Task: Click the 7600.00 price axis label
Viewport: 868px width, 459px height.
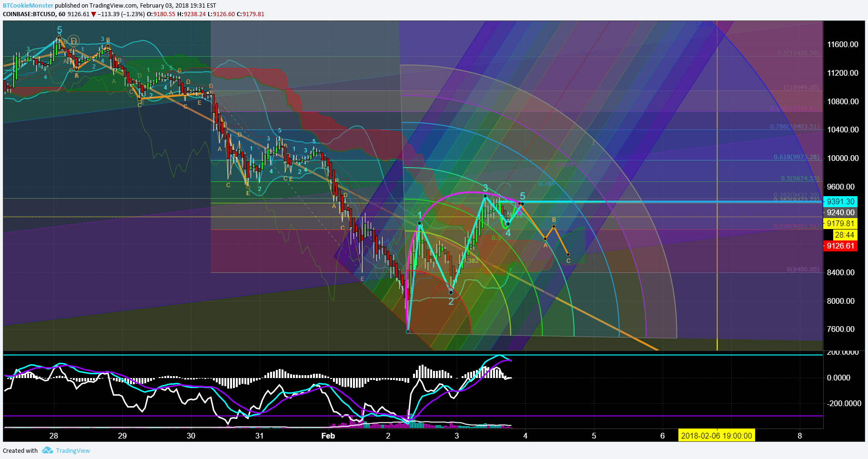Action: pyautogui.click(x=840, y=329)
